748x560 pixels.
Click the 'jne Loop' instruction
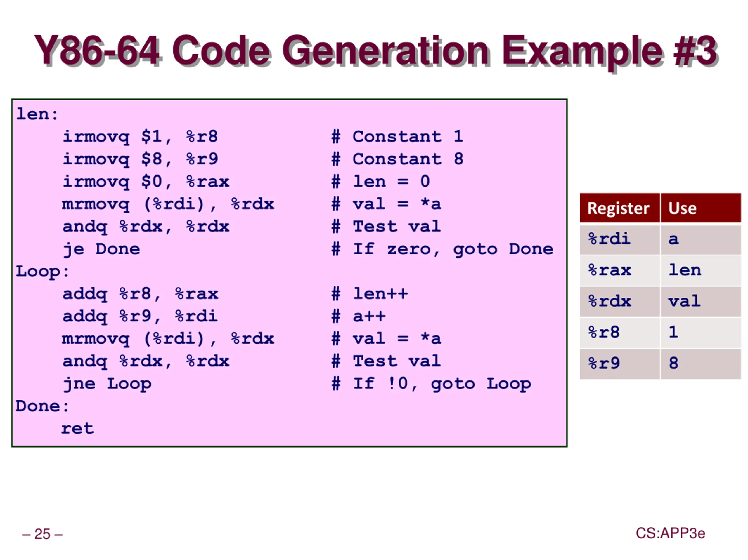coord(107,384)
